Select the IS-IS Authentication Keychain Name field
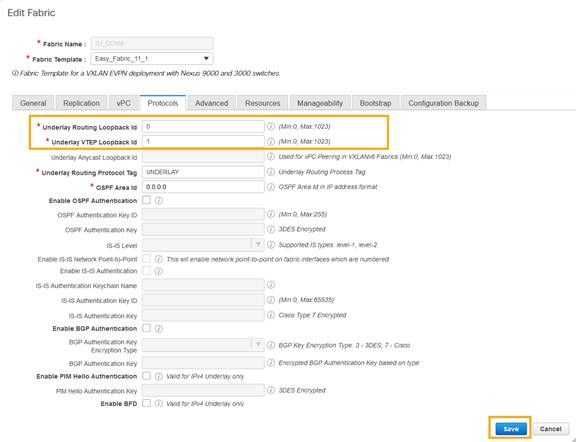576x442 pixels. point(203,285)
